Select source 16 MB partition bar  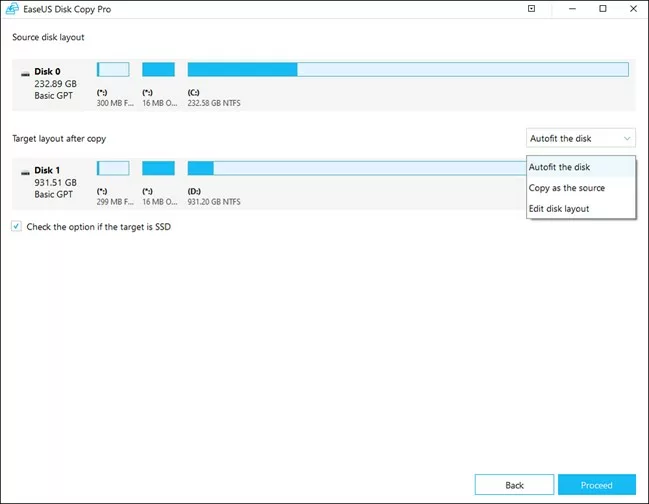tap(158, 70)
